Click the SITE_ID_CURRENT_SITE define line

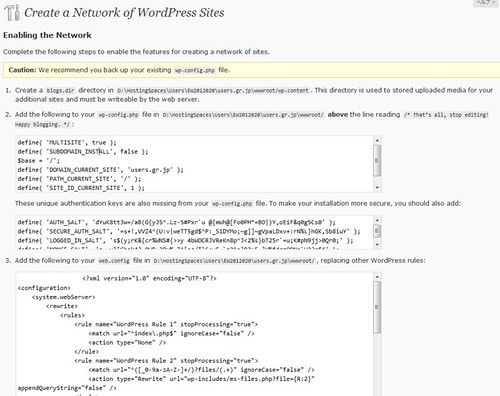coord(81,188)
